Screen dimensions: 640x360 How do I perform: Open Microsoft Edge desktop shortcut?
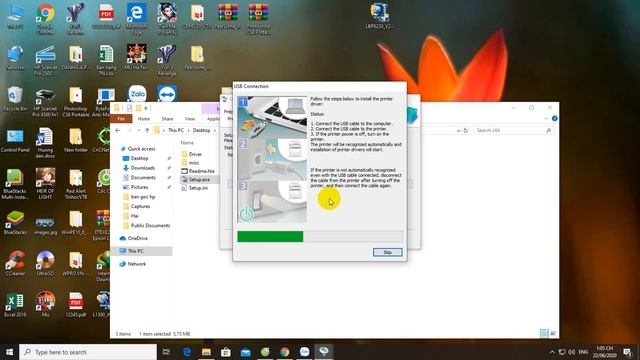point(136,18)
